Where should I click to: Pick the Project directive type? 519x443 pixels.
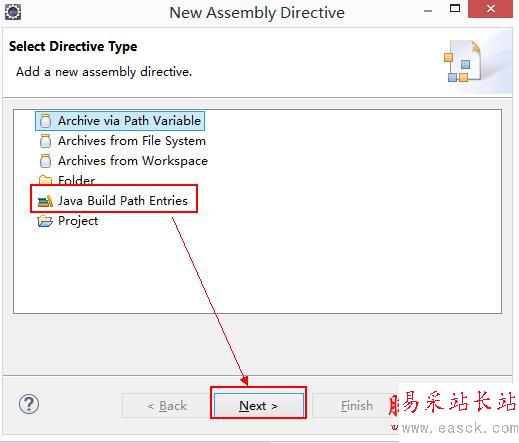click(68, 221)
